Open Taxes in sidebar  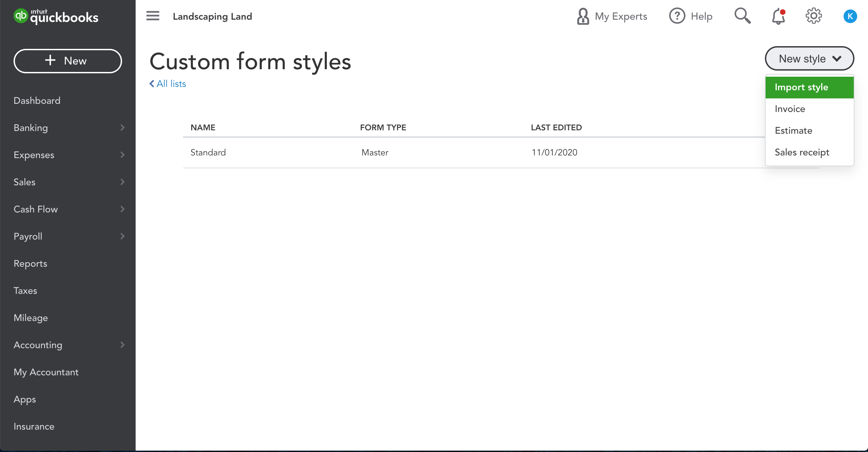[x=25, y=291]
